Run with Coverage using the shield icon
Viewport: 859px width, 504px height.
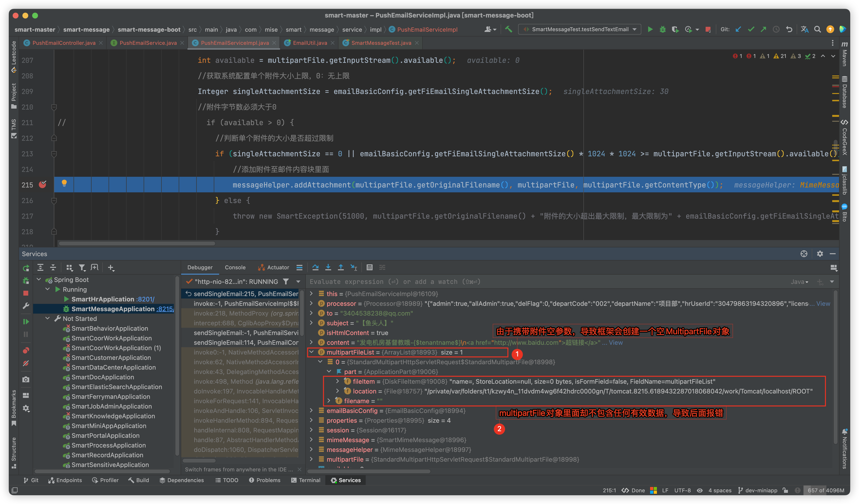tap(675, 29)
